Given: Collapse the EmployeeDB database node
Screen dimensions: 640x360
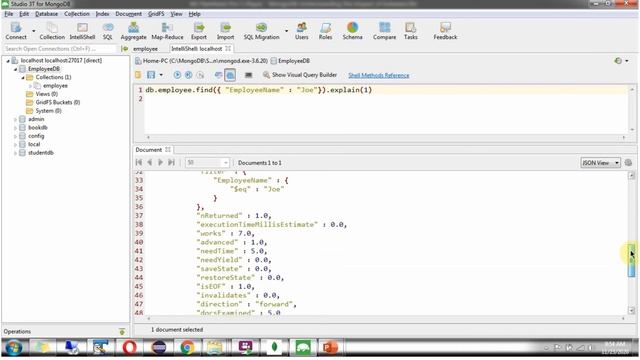Looking at the screenshot, I should coord(16,69).
